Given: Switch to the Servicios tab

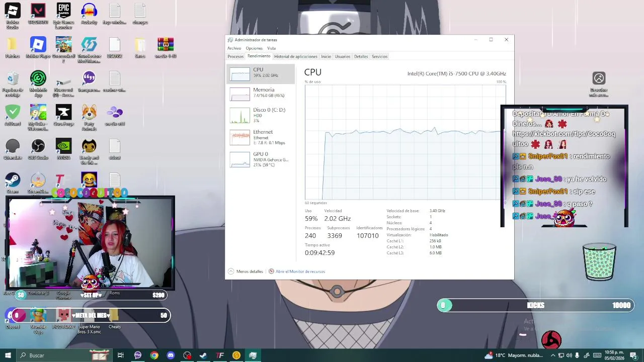Looking at the screenshot, I should pyautogui.click(x=379, y=56).
